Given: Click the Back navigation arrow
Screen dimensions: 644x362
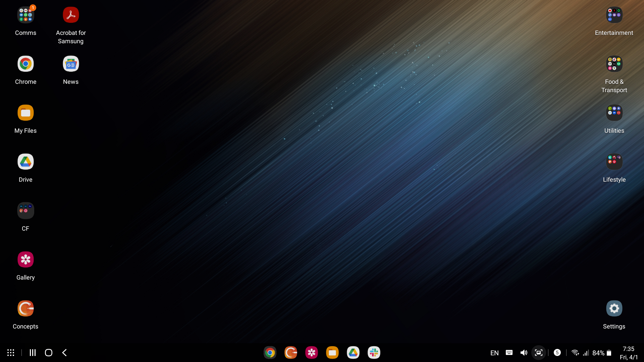Looking at the screenshot, I should tap(65, 353).
